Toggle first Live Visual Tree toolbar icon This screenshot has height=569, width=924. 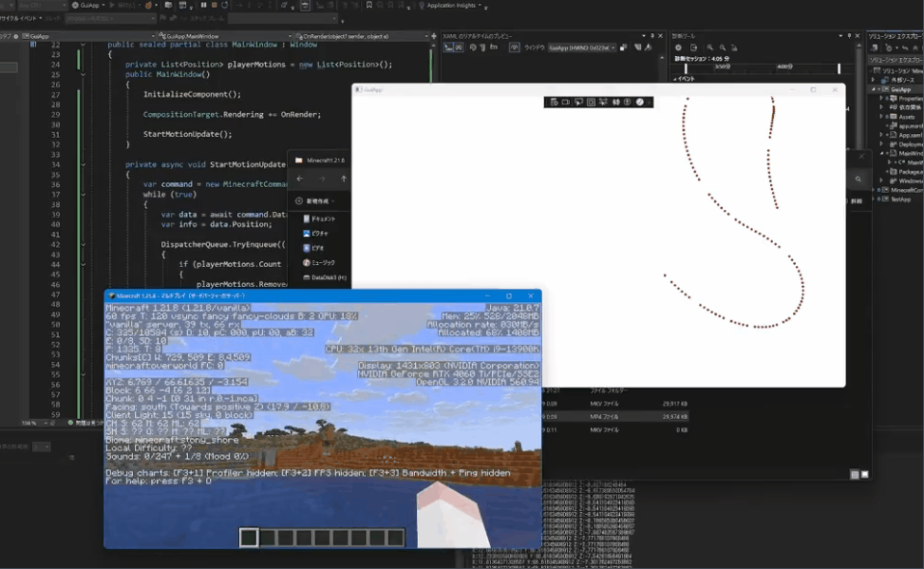pos(448,47)
